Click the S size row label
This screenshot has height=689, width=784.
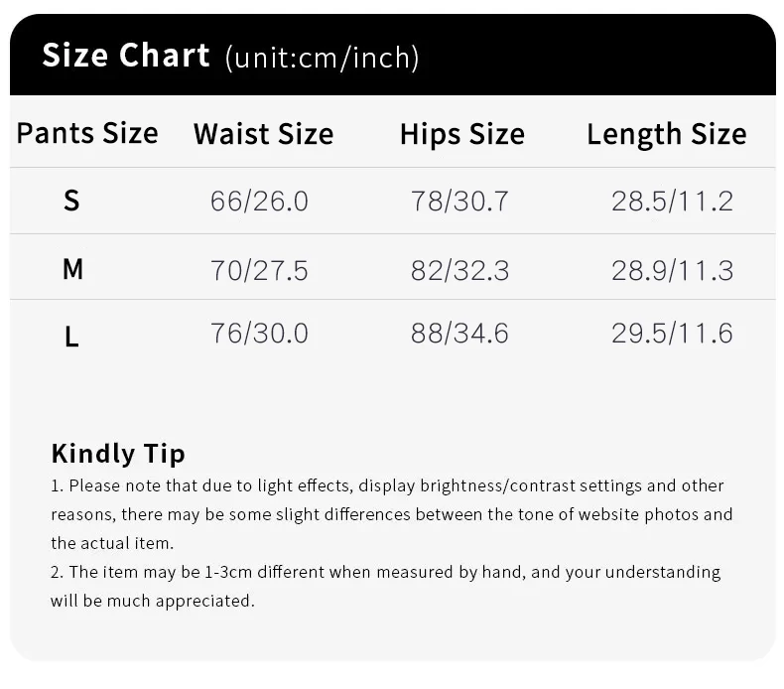click(71, 201)
